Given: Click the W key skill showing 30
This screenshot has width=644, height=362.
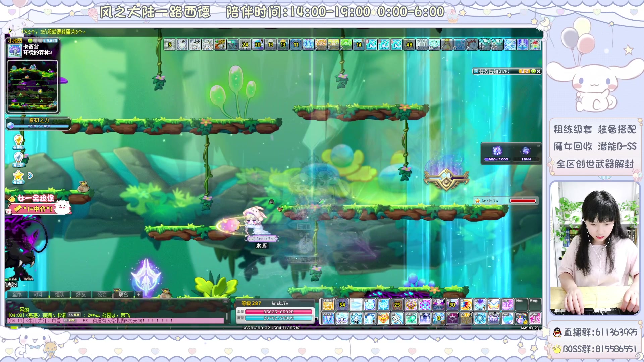Looking at the screenshot, I should point(452,305).
